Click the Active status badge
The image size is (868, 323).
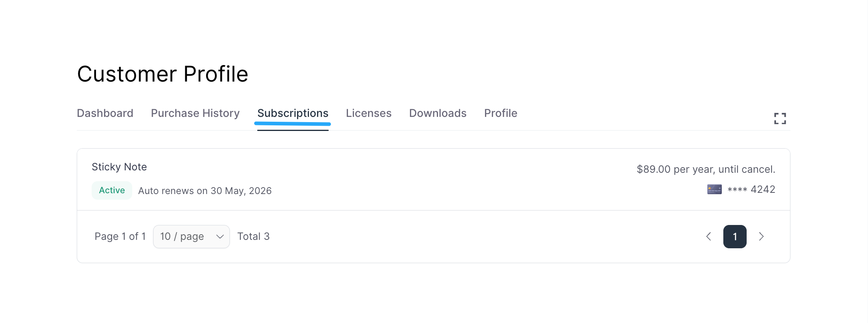[112, 190]
